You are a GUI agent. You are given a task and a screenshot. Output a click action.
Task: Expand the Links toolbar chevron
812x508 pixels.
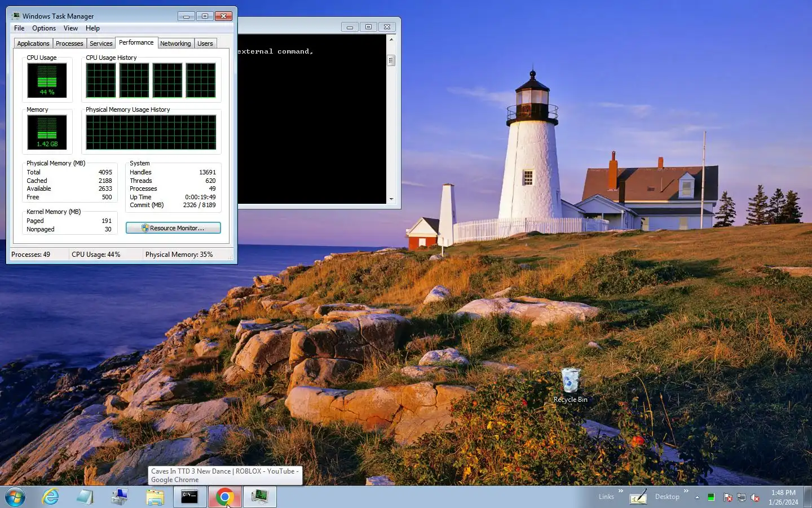(x=621, y=491)
